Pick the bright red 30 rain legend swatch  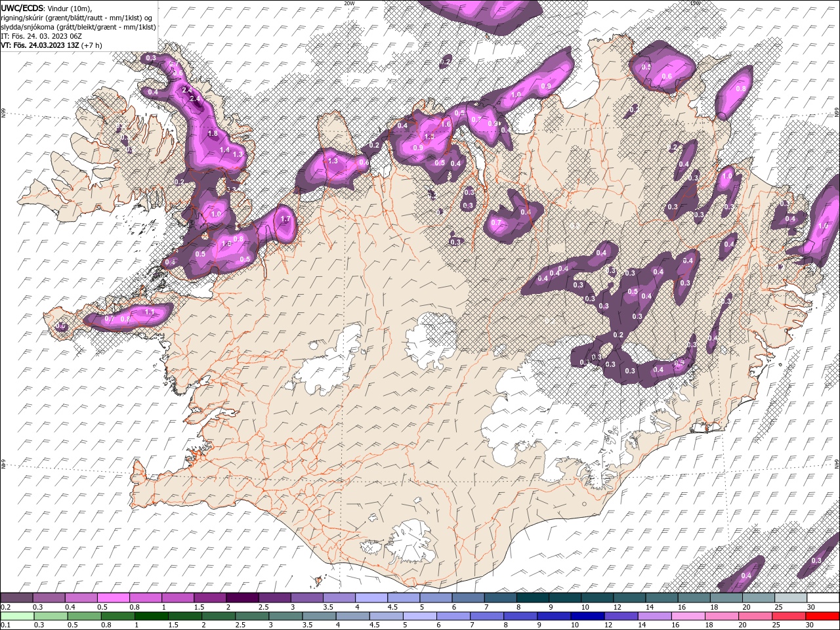(822, 616)
